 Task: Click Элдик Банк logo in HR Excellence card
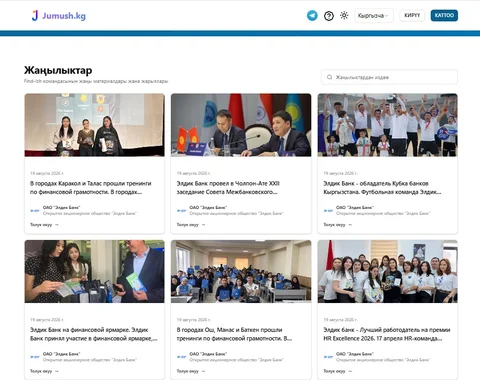click(328, 357)
